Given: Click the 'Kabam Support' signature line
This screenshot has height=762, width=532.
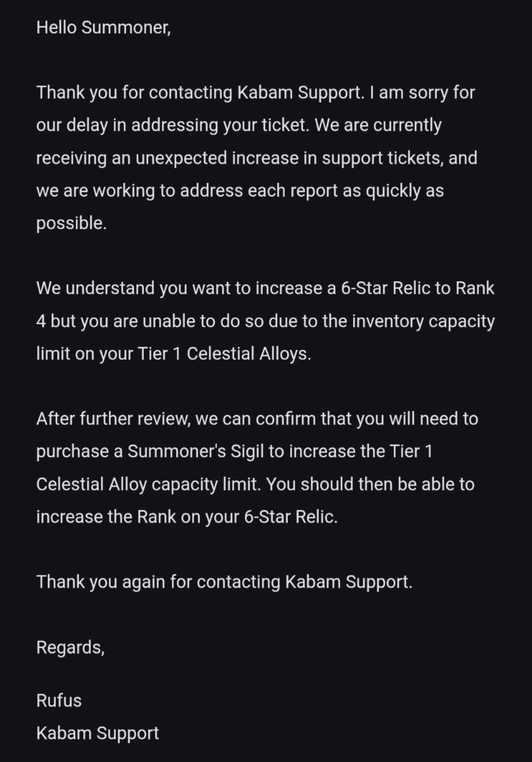Looking at the screenshot, I should pyautogui.click(x=97, y=733).
